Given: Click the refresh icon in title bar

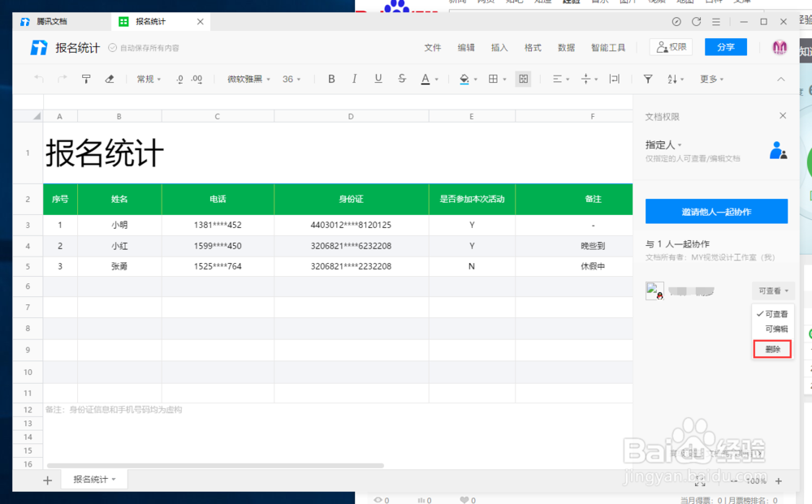Looking at the screenshot, I should tap(696, 21).
